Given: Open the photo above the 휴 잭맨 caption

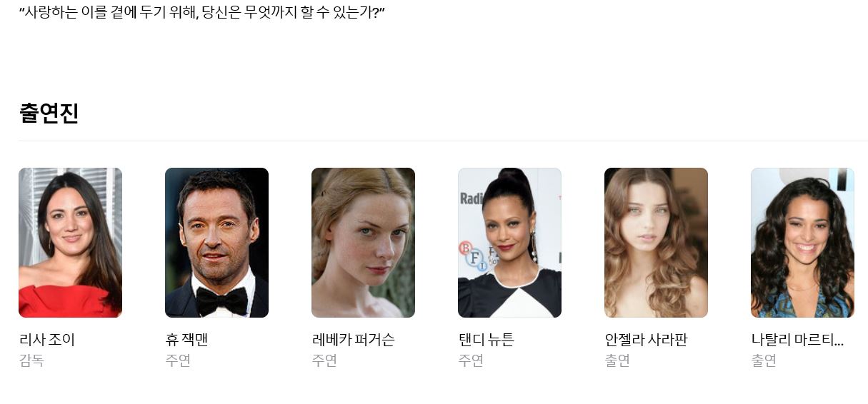Looking at the screenshot, I should (x=216, y=243).
